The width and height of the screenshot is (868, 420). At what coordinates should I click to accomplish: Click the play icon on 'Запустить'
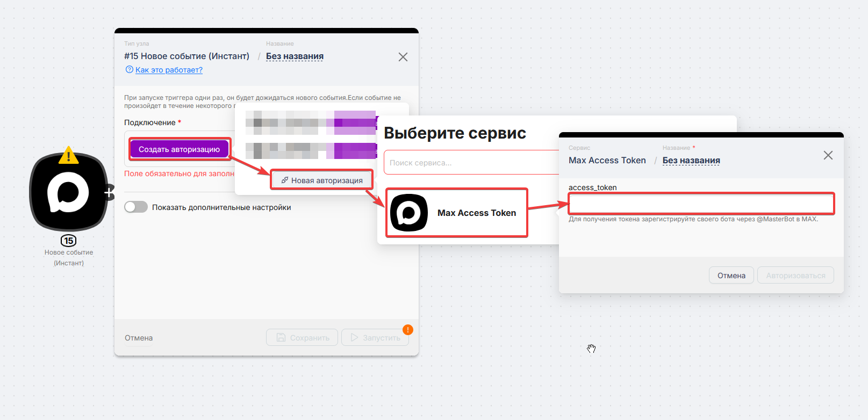click(x=354, y=337)
